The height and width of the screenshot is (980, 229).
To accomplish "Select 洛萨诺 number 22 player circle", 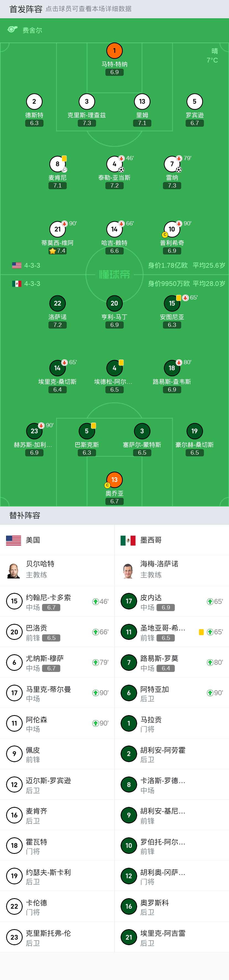I will 58,303.
